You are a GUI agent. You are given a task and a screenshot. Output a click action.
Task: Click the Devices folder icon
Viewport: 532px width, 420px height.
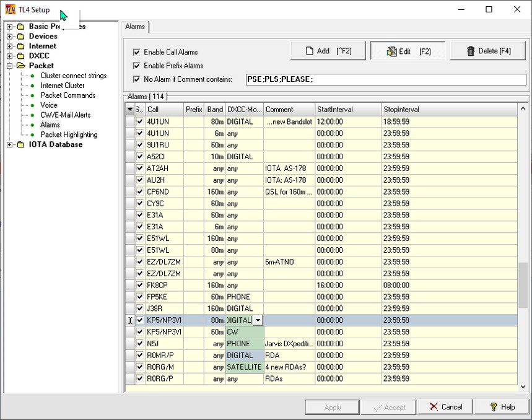(x=20, y=37)
